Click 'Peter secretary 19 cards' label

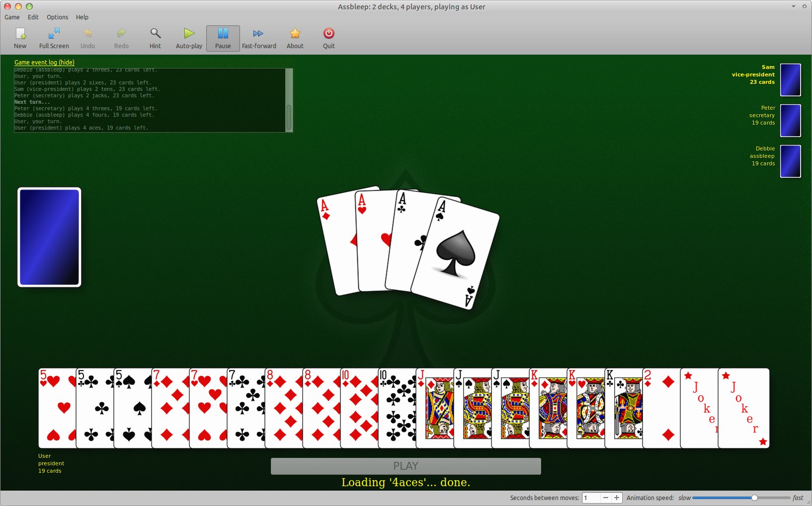(762, 115)
